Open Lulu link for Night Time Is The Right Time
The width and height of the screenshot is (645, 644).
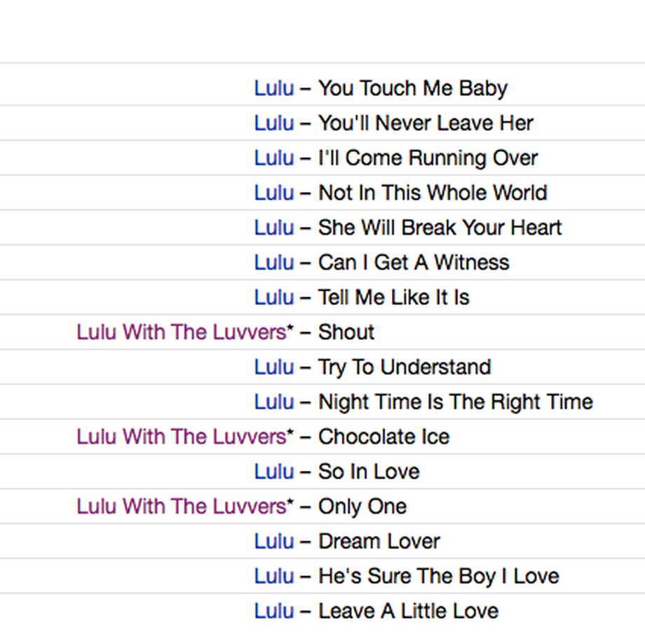274,402
